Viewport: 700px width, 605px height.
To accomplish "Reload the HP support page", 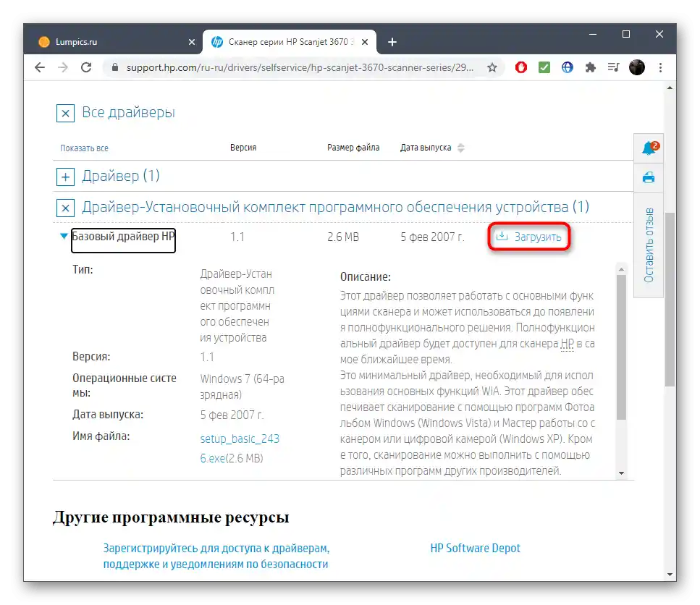I will [x=86, y=67].
